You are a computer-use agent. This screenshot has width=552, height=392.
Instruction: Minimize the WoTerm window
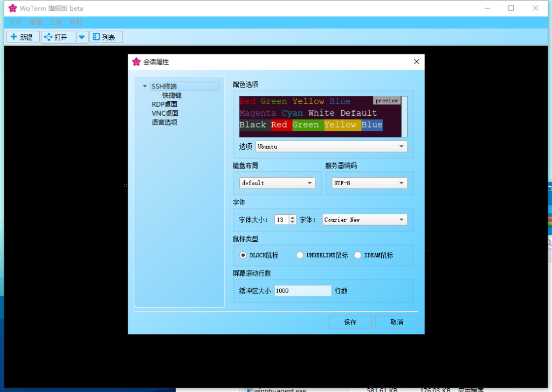[x=487, y=8]
